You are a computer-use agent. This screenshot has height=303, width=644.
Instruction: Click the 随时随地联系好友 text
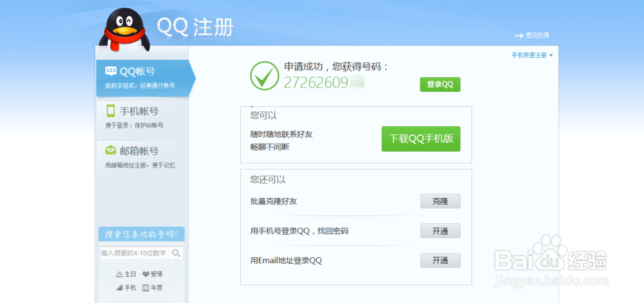[x=281, y=134]
